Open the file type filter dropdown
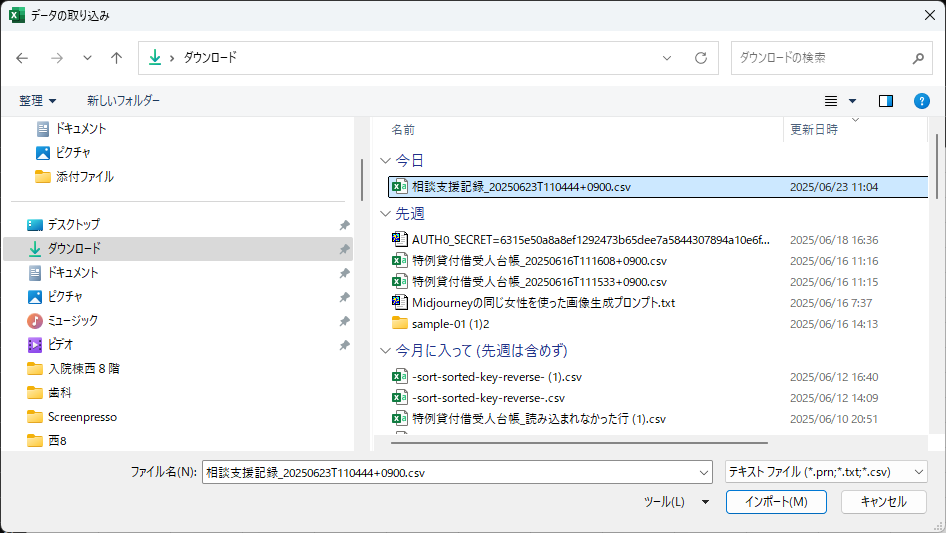946x533 pixels. (825, 472)
